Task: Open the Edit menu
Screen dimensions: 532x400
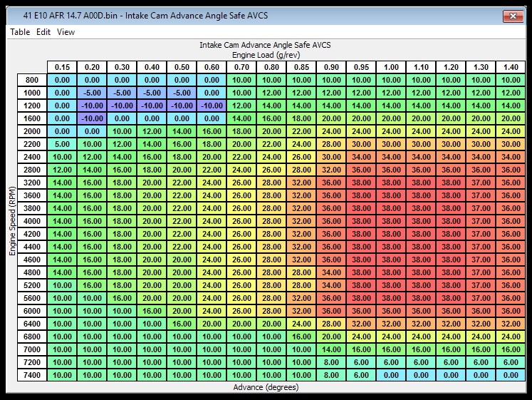Action: click(43, 32)
